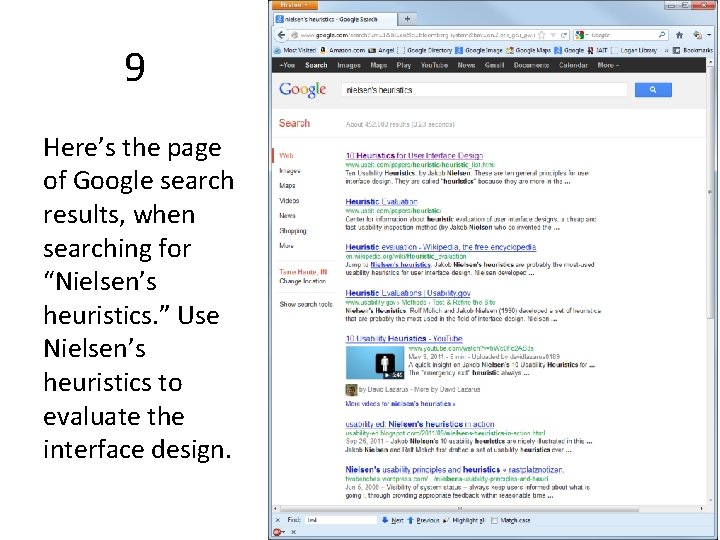The width and height of the screenshot is (720, 540).
Task: Open the Google Directory bookmark
Action: [x=425, y=50]
